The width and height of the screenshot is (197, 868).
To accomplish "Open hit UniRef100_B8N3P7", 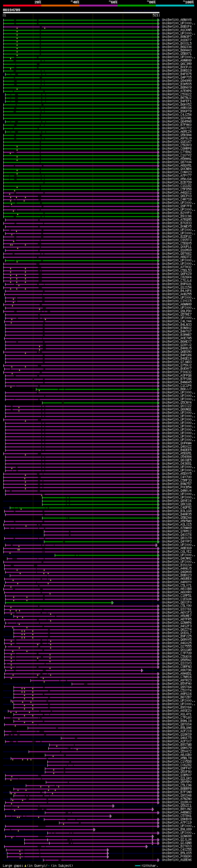I will (x=177, y=37).
